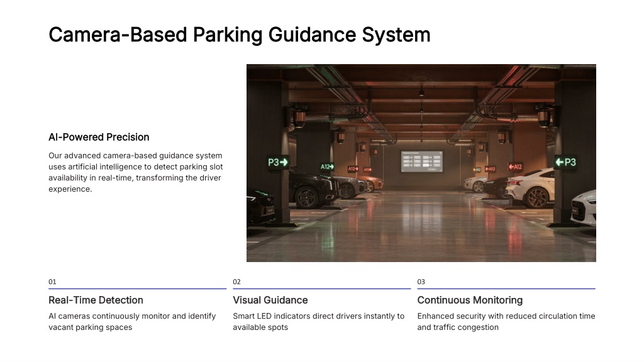Click the slide title Camera-Based Parking Guidance System
The width and height of the screenshot is (644, 362).
(239, 34)
